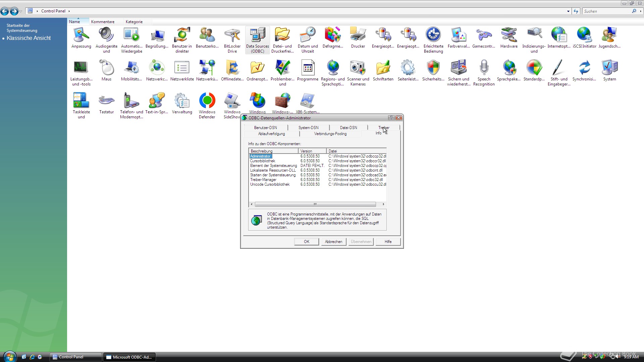
Task: Click the OK button in ODBC dialog
Action: click(x=306, y=242)
